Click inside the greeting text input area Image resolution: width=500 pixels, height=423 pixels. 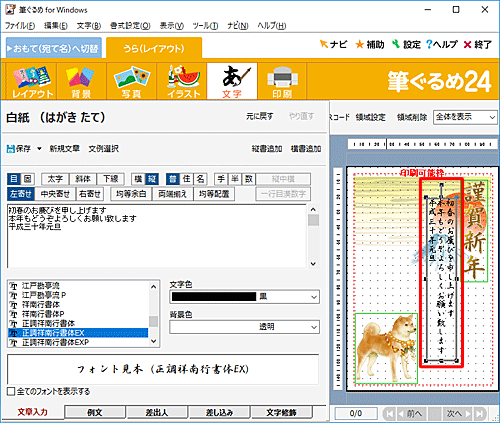click(x=157, y=236)
